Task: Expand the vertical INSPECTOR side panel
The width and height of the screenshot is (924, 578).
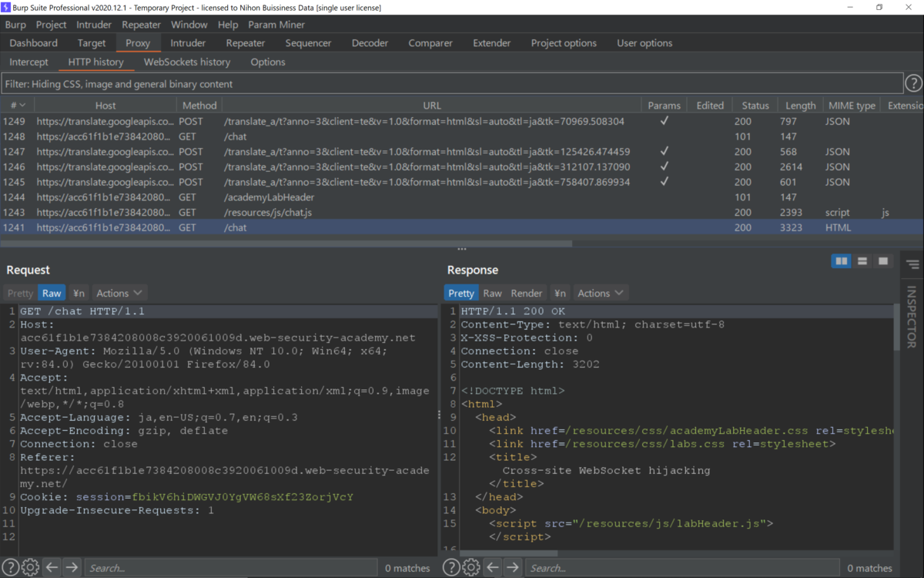Action: click(912, 316)
